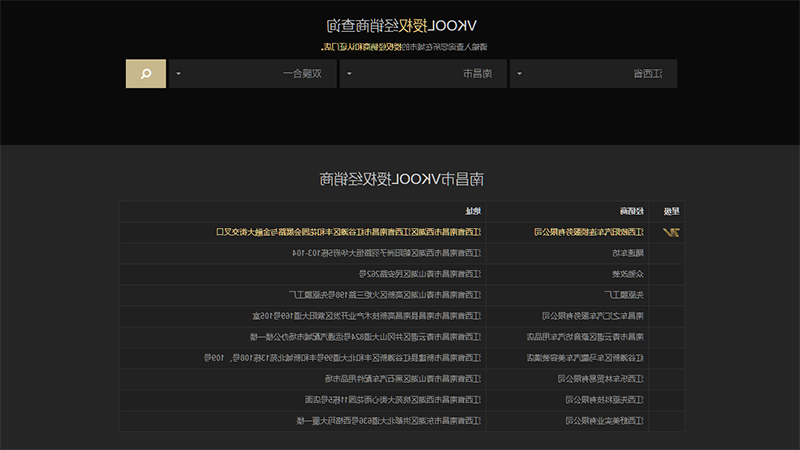Click the gold star-level badge in first dealer row
Screen dimensions: 800x450
click(x=671, y=232)
